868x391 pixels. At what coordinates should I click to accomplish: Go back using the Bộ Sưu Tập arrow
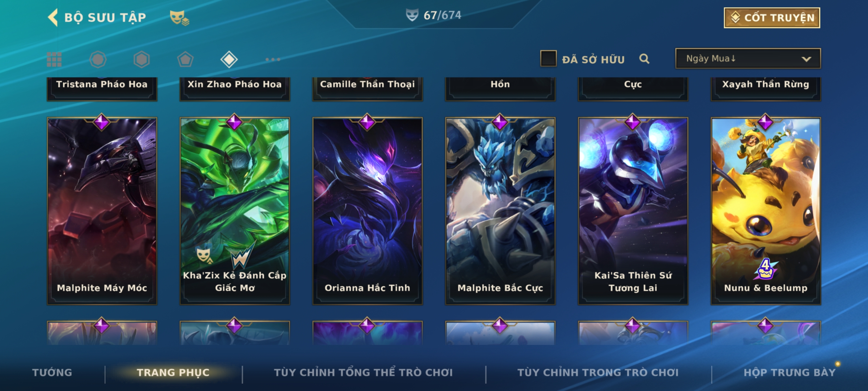(53, 17)
